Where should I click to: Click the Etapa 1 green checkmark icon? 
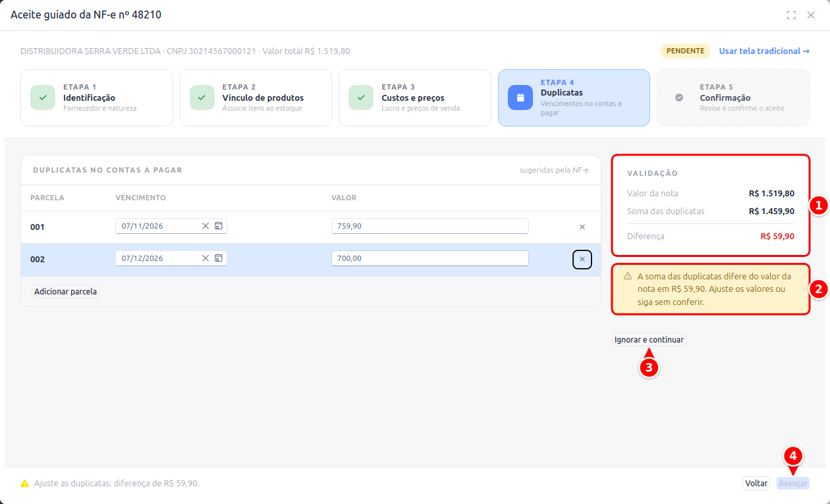[43, 98]
